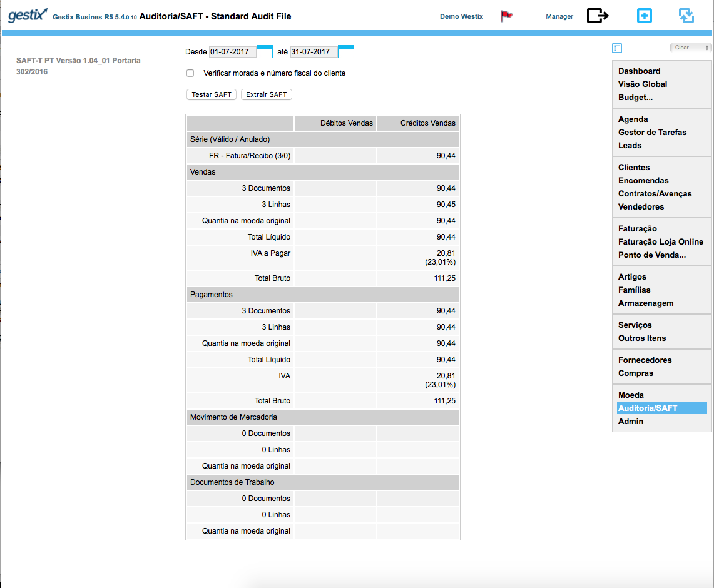Image resolution: width=714 pixels, height=588 pixels.
Task: Click the Desde date input field
Action: click(232, 52)
